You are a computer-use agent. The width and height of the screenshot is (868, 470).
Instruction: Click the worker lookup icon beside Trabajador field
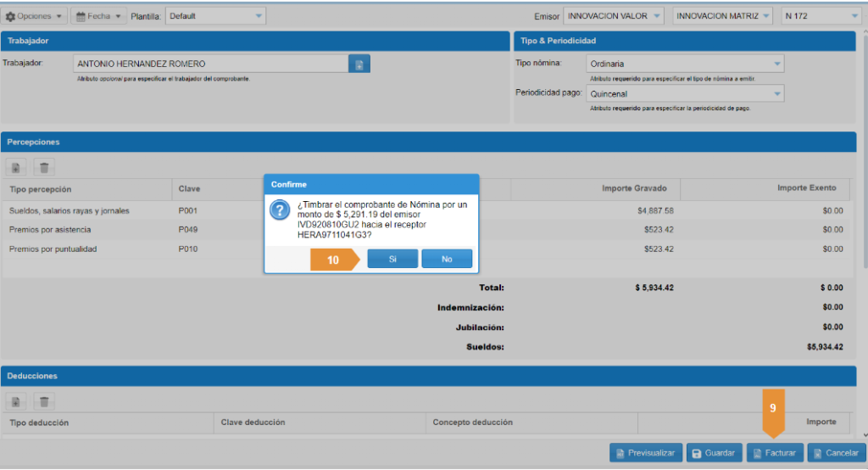[x=359, y=64]
